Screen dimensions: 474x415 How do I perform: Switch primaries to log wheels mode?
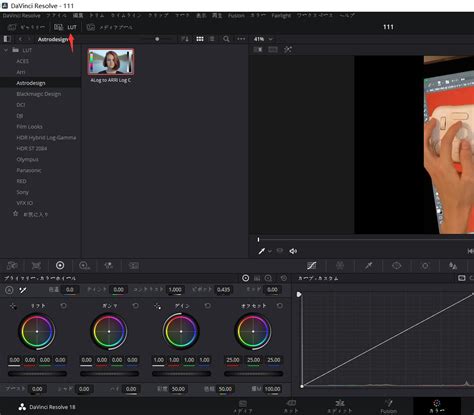coord(268,278)
